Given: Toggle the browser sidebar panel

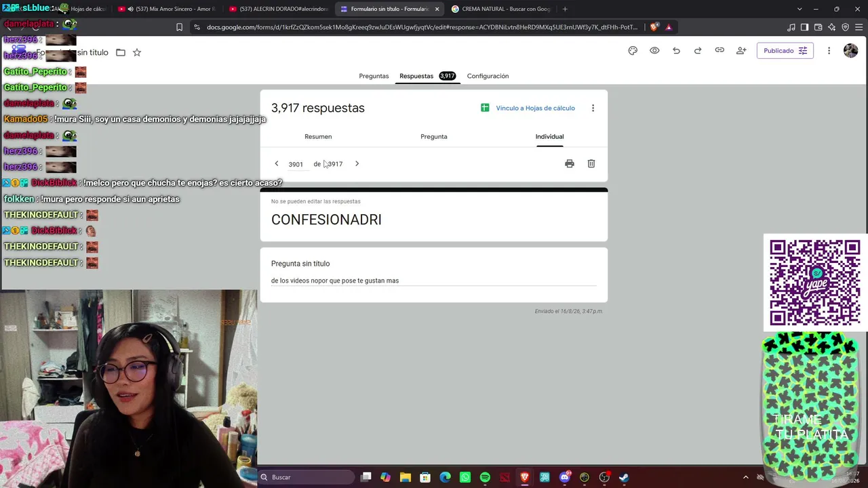Looking at the screenshot, I should click(x=805, y=27).
